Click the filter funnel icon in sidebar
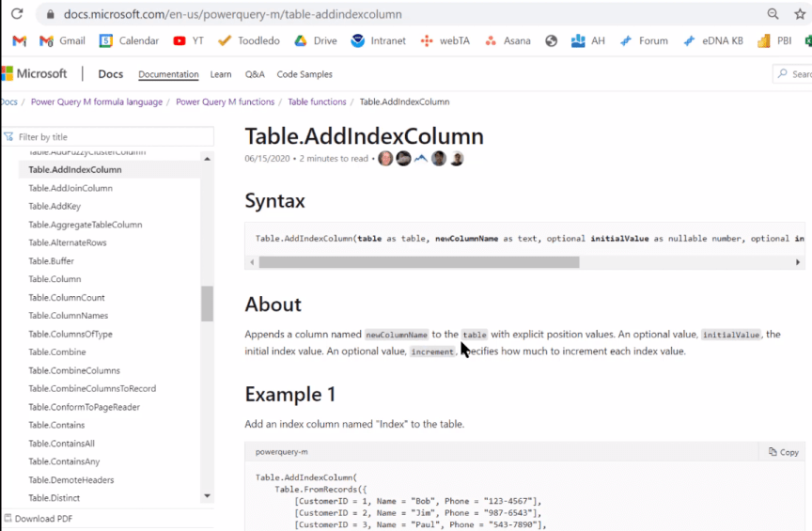Screen dimensions: 812x531 tap(8, 137)
